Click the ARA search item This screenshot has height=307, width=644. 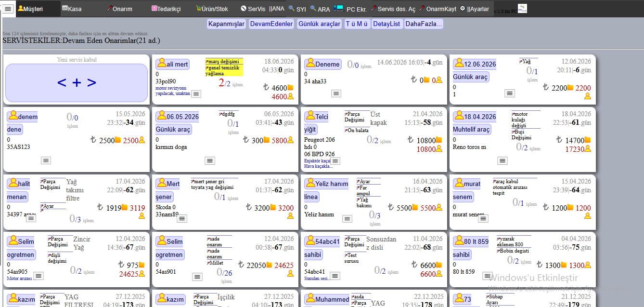(320, 9)
